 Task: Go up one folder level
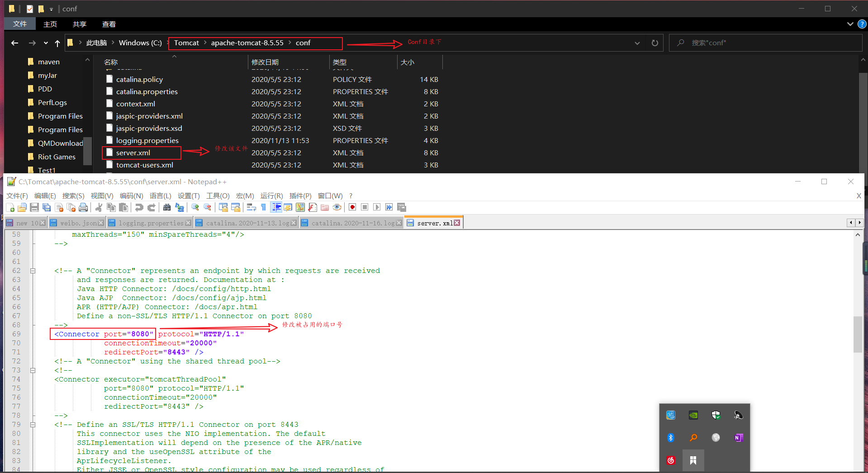(x=57, y=43)
